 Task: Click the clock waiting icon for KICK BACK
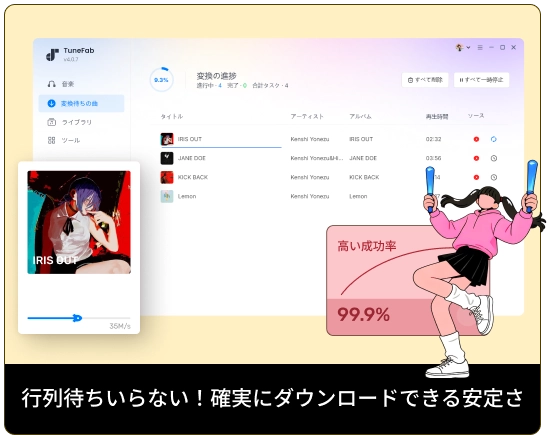(x=494, y=177)
